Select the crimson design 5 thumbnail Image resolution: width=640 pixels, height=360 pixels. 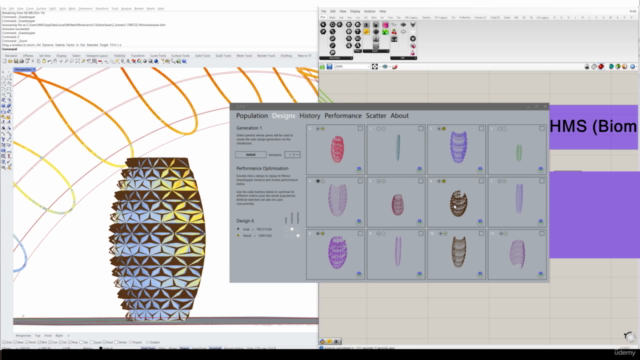coord(397,204)
